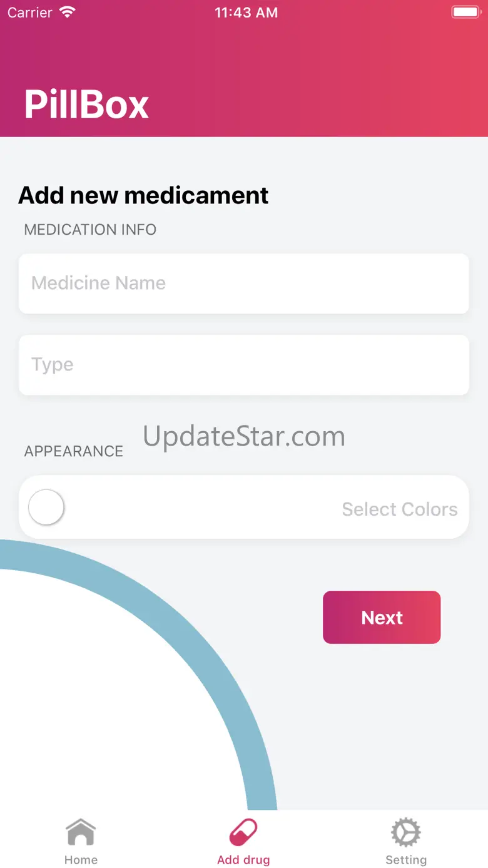Go to the Setting tab label

click(406, 860)
